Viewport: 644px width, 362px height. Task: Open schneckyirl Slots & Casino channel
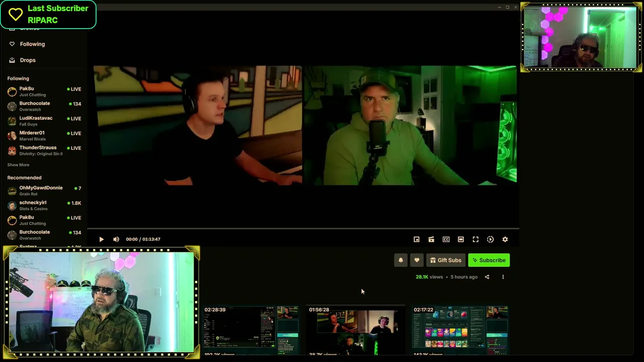coord(44,205)
